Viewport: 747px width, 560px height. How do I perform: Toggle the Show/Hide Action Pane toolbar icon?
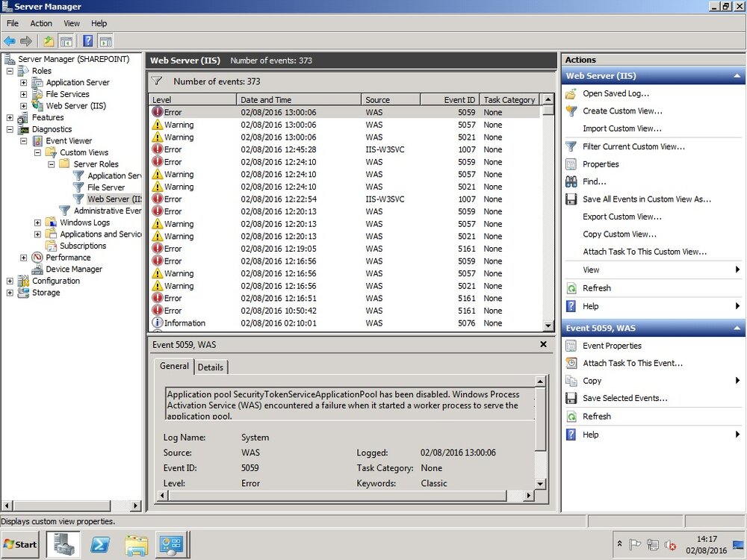(x=105, y=41)
